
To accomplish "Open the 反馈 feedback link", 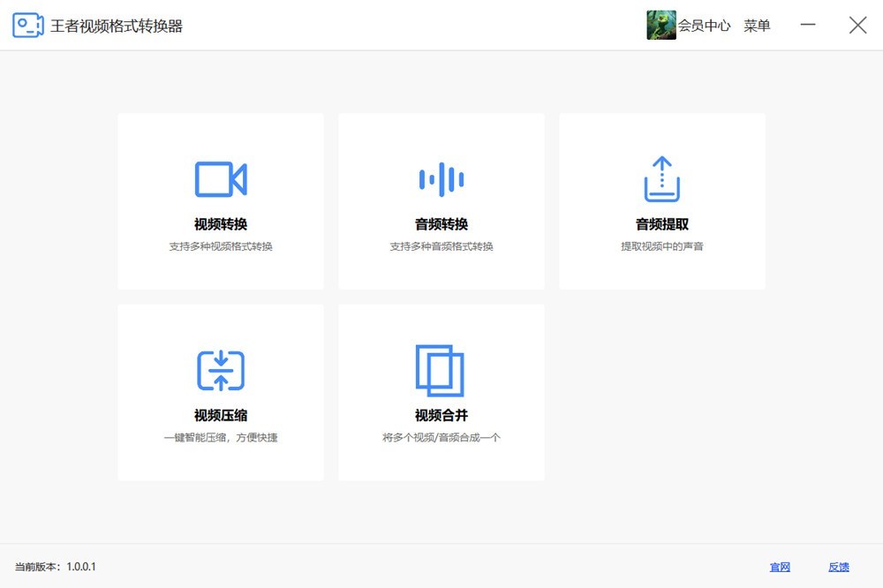I will (838, 567).
